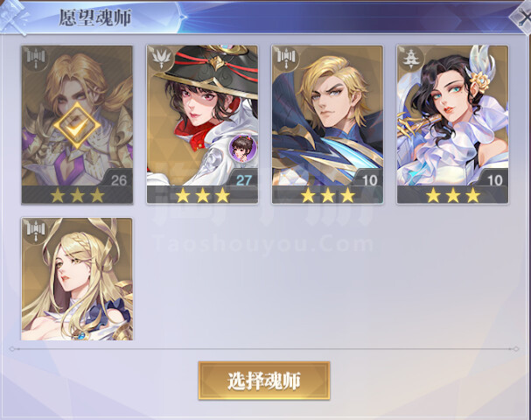Image resolution: width=531 pixels, height=420 pixels.
Task: Select the black-hat hero card level 27
Action: [202, 124]
